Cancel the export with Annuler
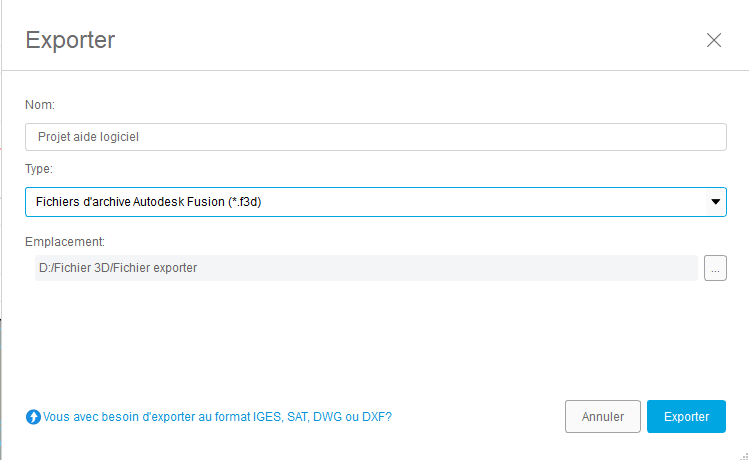The image size is (749, 460). point(602,416)
